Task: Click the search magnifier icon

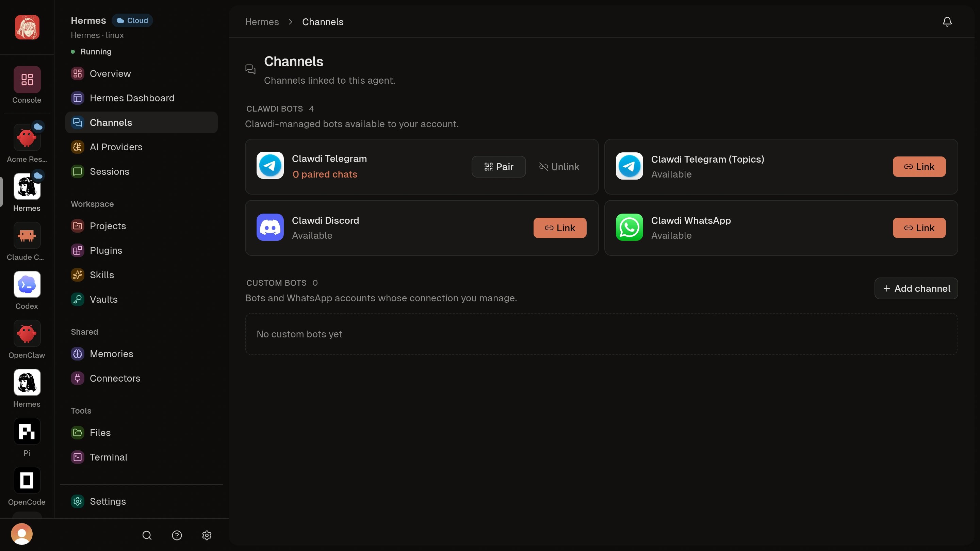Action: [147, 535]
